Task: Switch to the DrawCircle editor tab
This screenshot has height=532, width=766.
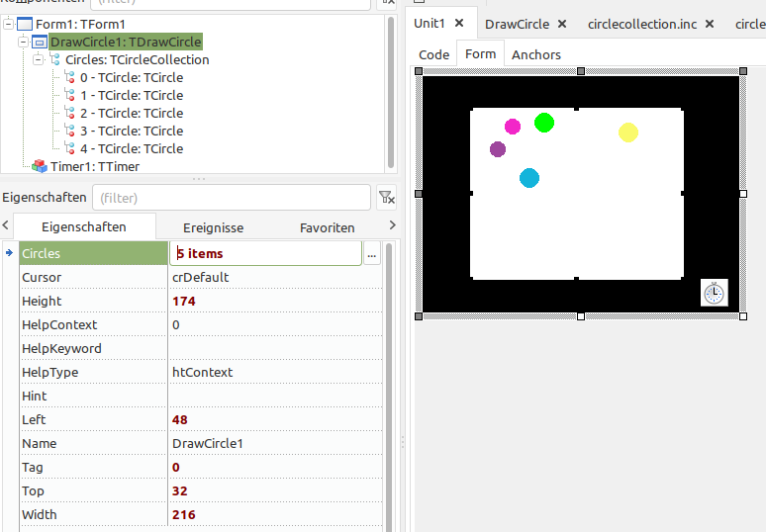Action: pyautogui.click(x=517, y=24)
